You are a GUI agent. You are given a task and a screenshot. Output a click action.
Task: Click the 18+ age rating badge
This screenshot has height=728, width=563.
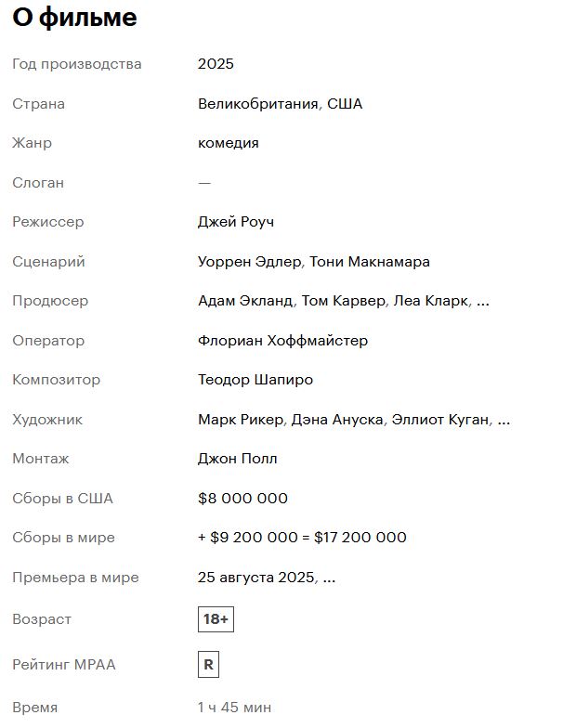[216, 618]
